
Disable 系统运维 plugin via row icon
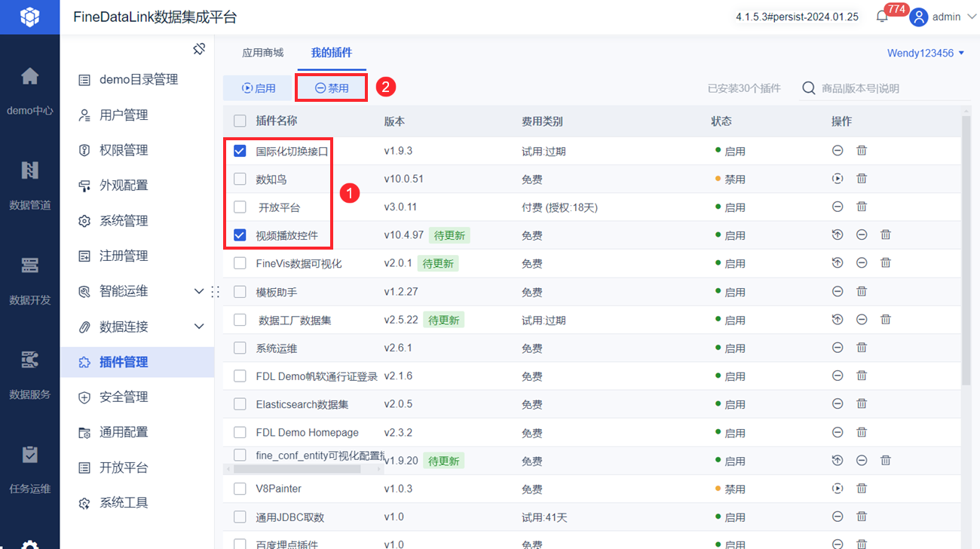pos(838,348)
